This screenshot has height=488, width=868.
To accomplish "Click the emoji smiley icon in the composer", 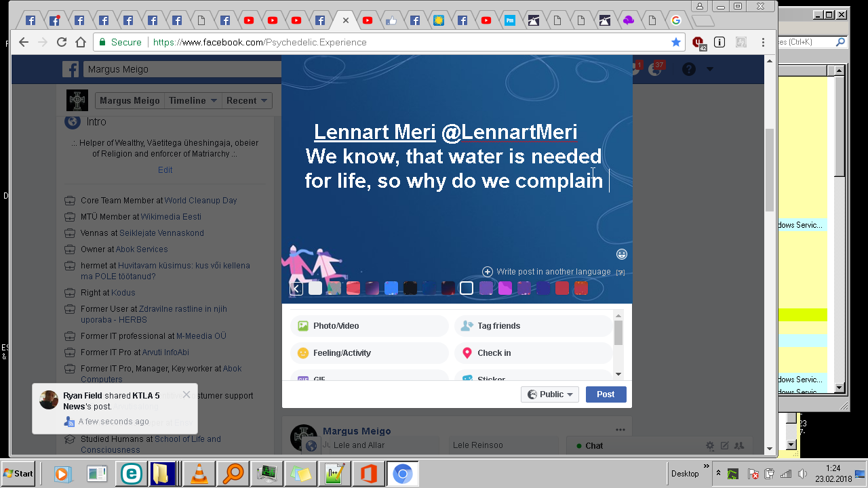I will (x=622, y=254).
